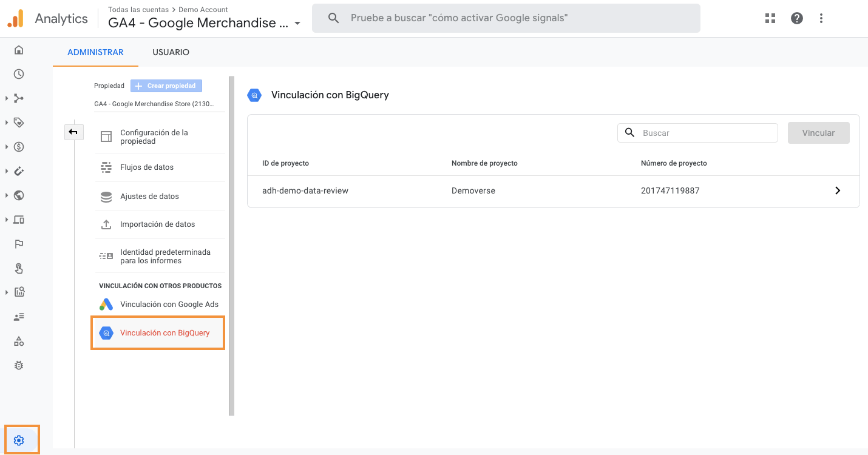Image resolution: width=868 pixels, height=455 pixels.
Task: Open Configuración de la propiedad
Action: pos(160,136)
